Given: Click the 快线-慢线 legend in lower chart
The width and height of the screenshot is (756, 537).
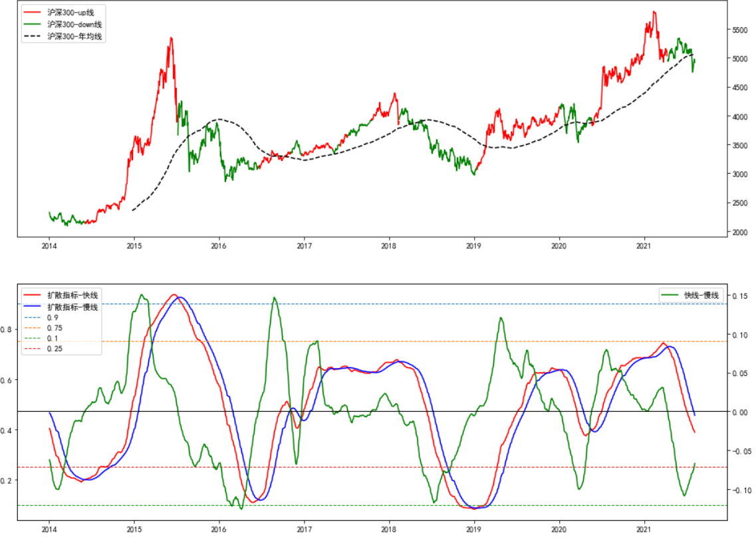Looking at the screenshot, I should (x=701, y=295).
